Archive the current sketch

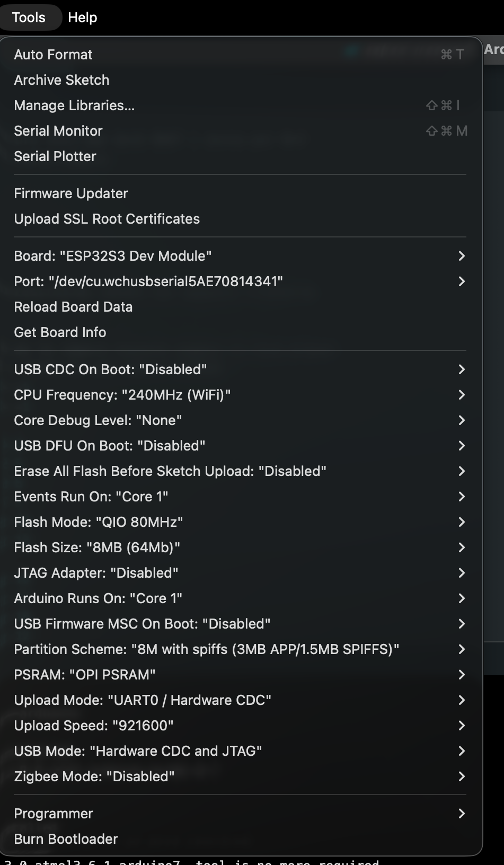[x=61, y=80]
